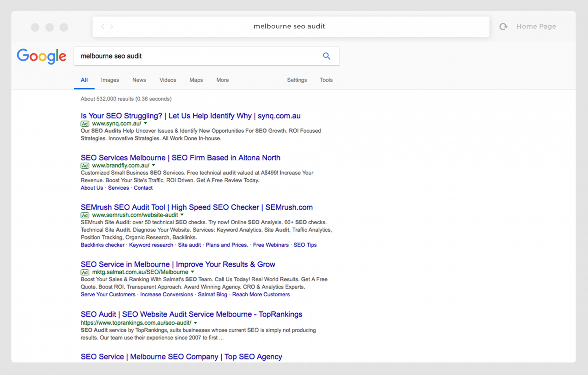588x375 pixels.
Task: Open the search Tools menu
Action: tap(326, 80)
